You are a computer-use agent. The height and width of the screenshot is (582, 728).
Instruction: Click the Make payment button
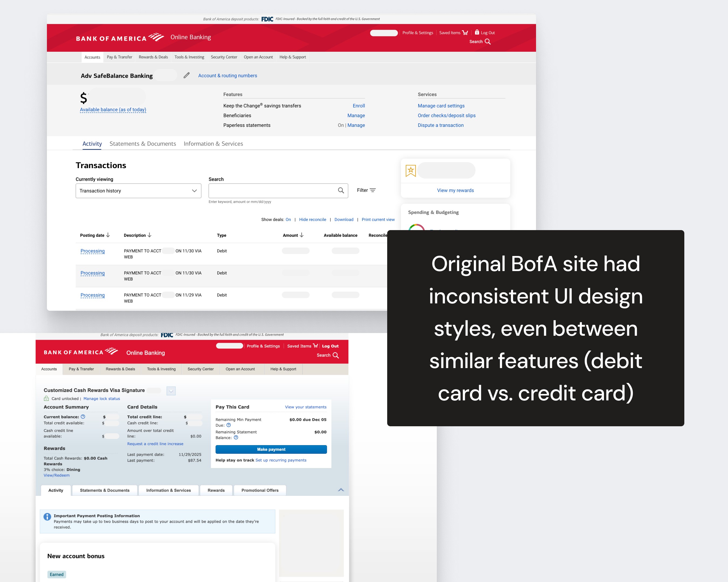point(271,449)
